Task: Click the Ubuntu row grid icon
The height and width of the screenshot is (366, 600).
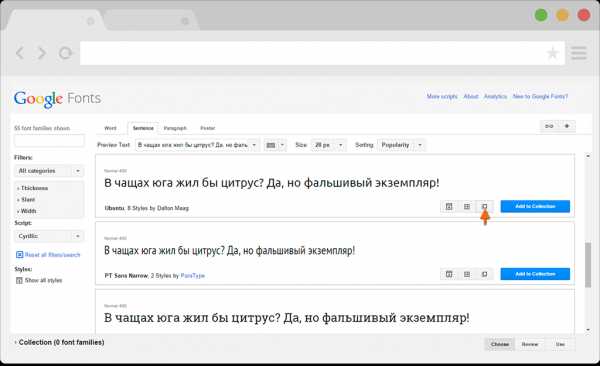Action: coord(467,207)
